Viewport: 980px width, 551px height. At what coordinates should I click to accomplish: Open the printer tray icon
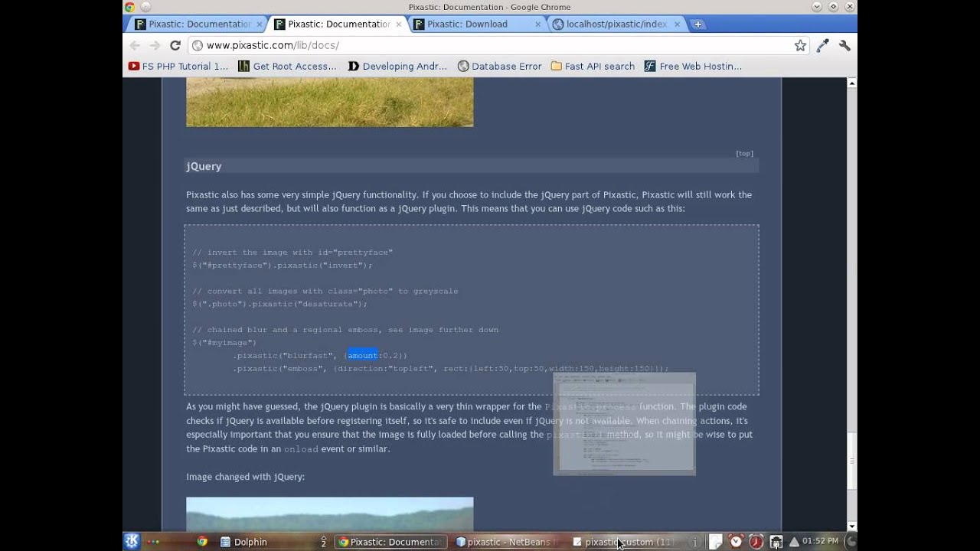tap(776, 542)
